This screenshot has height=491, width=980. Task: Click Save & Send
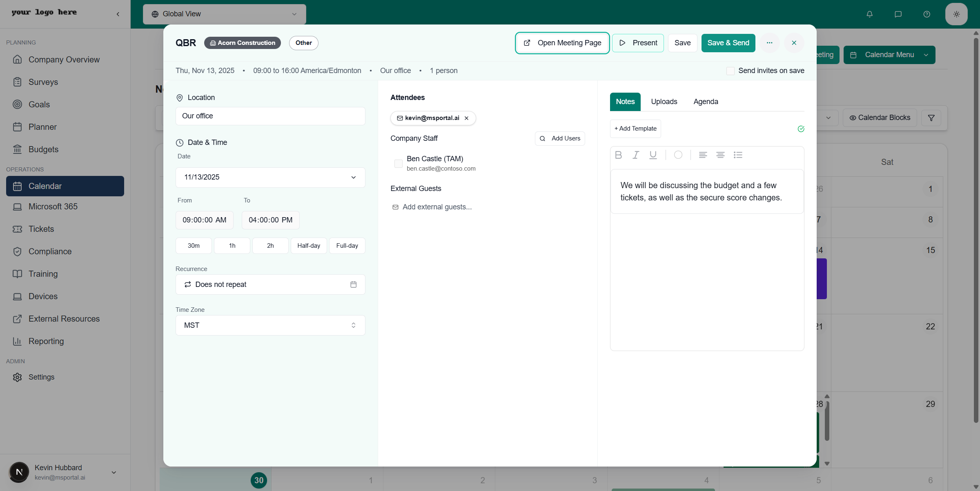728,43
